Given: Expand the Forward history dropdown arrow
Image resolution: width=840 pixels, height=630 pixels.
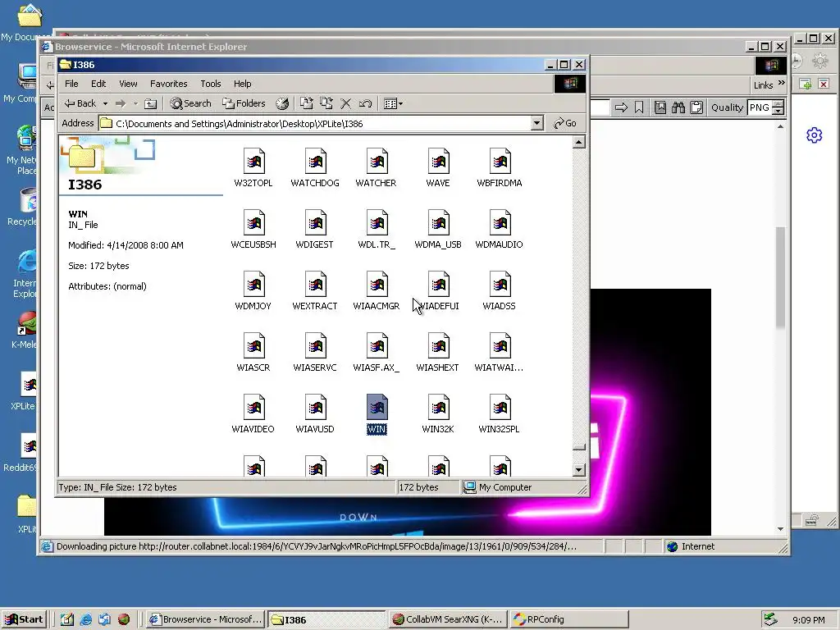Looking at the screenshot, I should coord(135,103).
